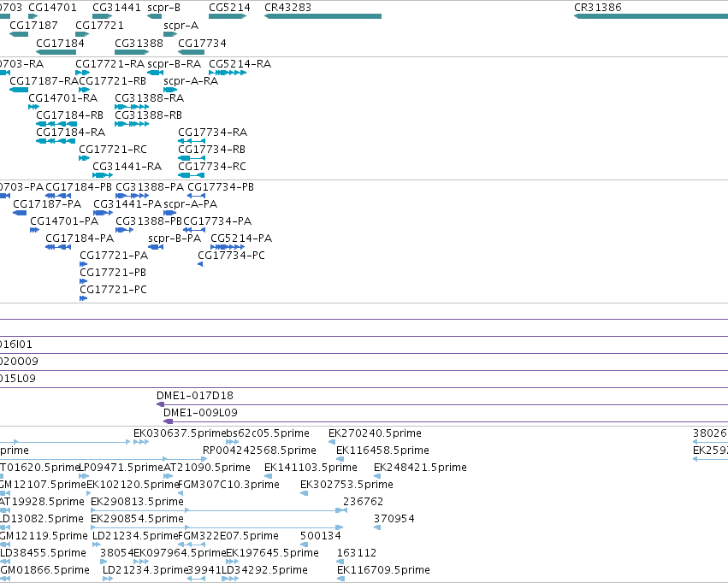The image size is (728, 583).
Task: Click the CG17734-RC transcript glyph
Action: (x=192, y=175)
